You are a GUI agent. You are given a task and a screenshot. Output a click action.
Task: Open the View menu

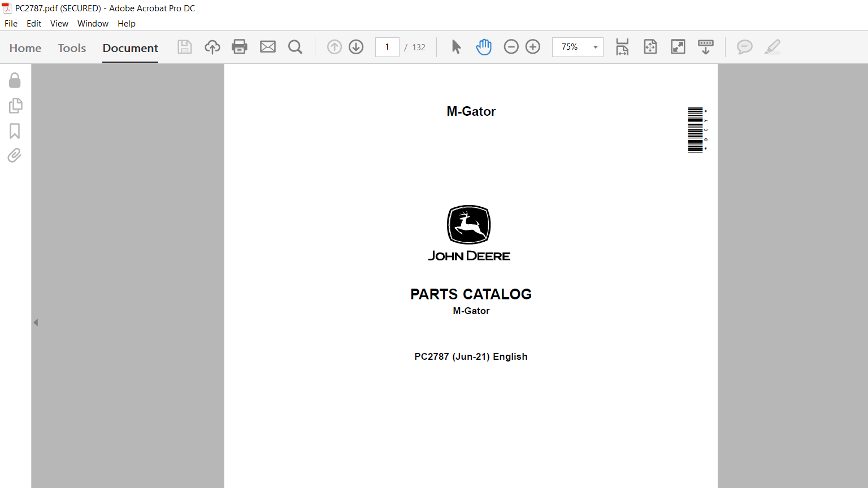tap(59, 24)
